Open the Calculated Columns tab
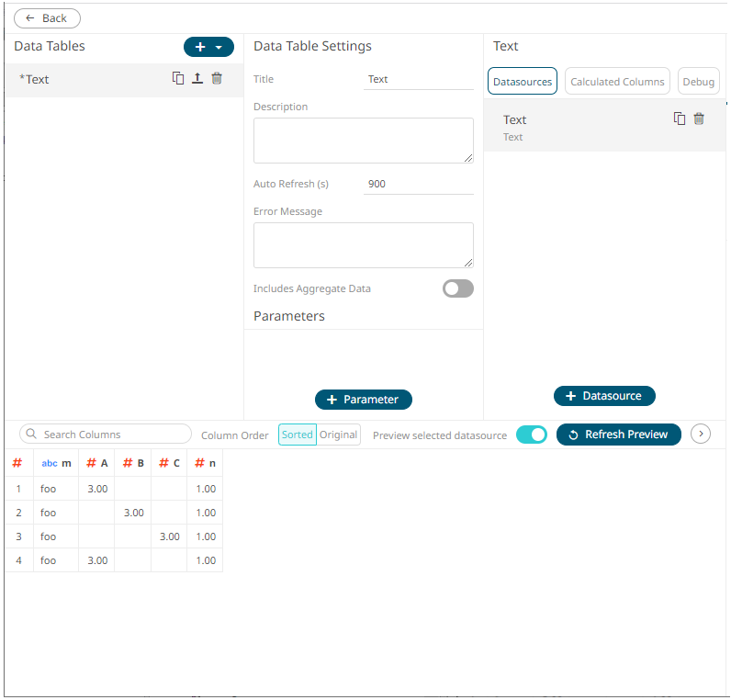This screenshot has height=700, width=731. [617, 82]
